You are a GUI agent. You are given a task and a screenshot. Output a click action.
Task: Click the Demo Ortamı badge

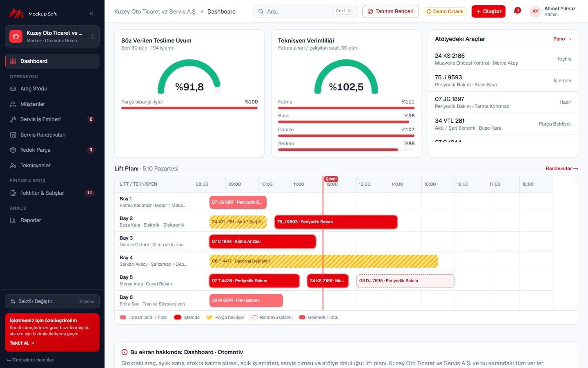coord(445,11)
